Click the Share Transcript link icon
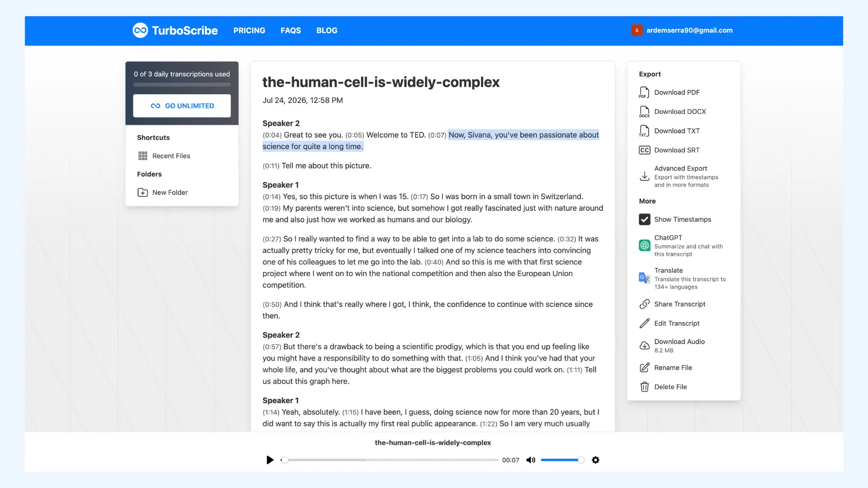The width and height of the screenshot is (868, 488). (644, 304)
